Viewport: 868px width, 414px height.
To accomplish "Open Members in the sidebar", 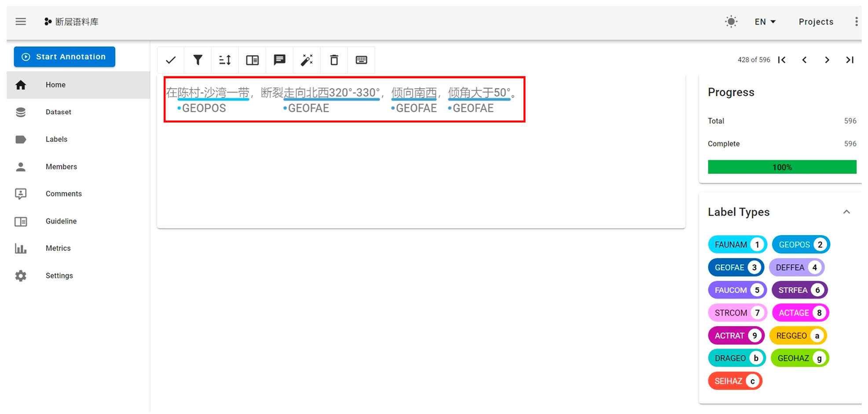I will [78, 167].
